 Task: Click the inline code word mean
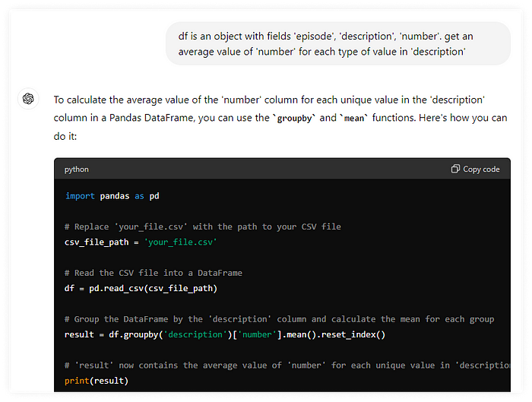pyautogui.click(x=354, y=118)
